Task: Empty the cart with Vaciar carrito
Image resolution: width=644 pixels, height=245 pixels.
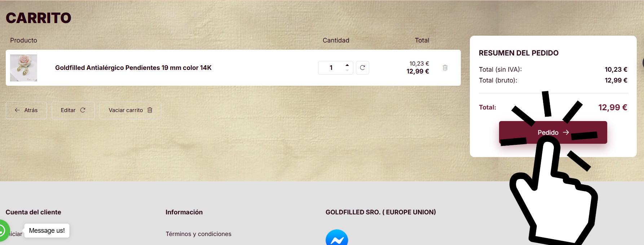Action: pyautogui.click(x=130, y=110)
